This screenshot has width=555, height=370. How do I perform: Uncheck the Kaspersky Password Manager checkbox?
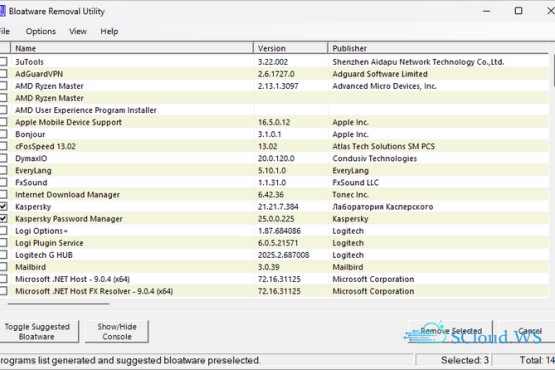[x=3, y=218]
